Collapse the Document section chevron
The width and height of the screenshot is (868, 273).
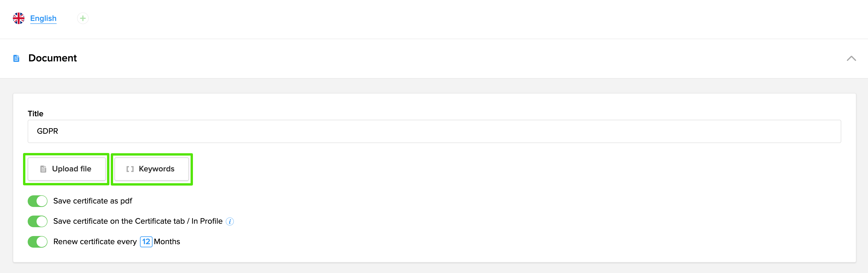coord(851,58)
